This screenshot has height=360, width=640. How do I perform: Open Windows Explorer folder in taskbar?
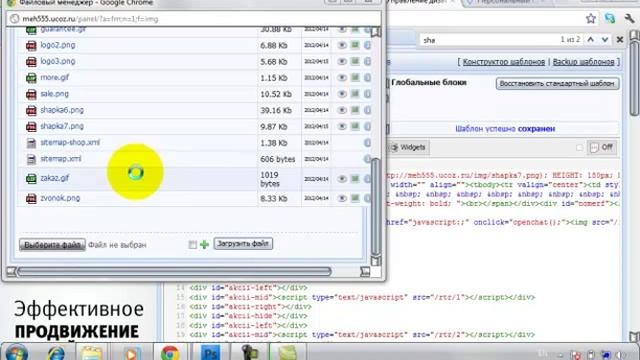coord(91,353)
